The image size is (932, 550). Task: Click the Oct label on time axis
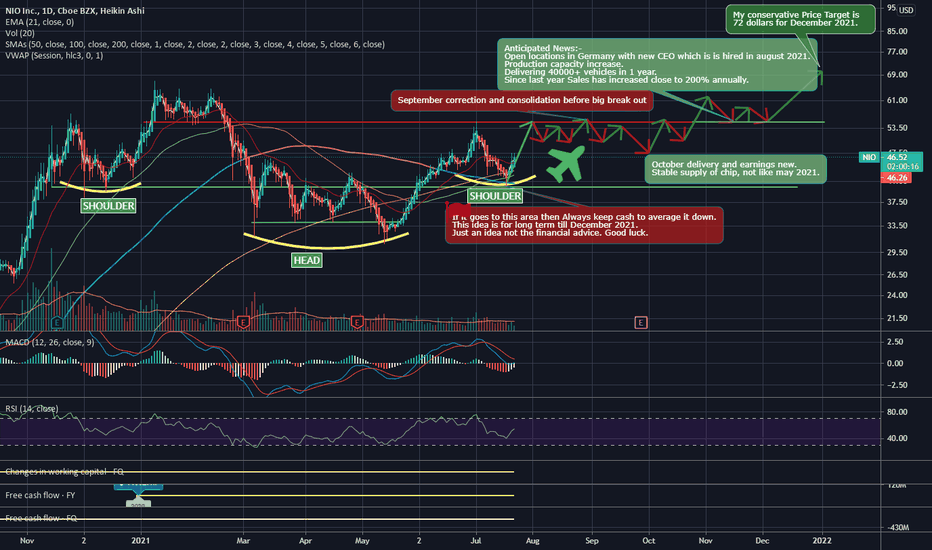(648, 540)
